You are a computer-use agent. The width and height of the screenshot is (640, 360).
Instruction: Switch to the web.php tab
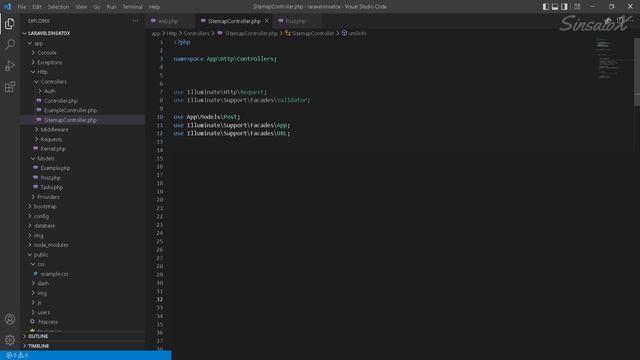(168, 21)
